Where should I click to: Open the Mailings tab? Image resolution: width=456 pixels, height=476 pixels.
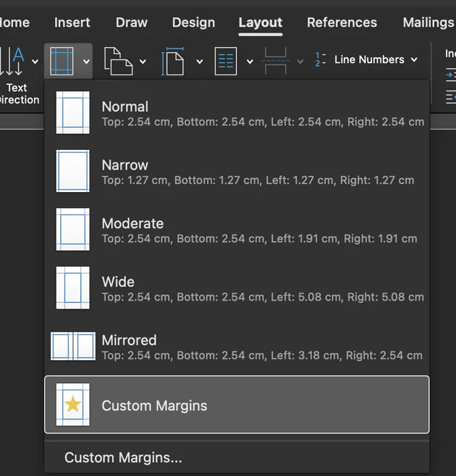[x=428, y=22]
